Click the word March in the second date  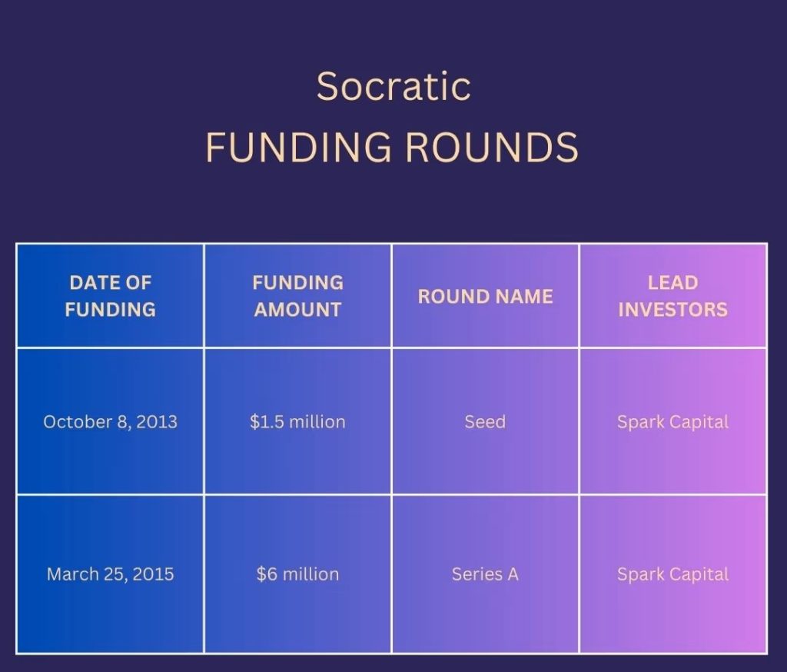pos(69,574)
